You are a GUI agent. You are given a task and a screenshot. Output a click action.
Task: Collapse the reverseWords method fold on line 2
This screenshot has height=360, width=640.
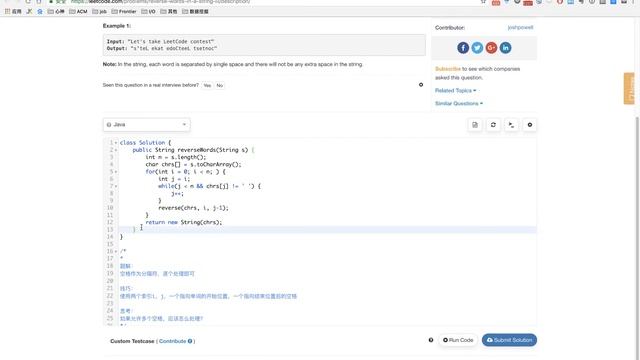pyautogui.click(x=116, y=150)
